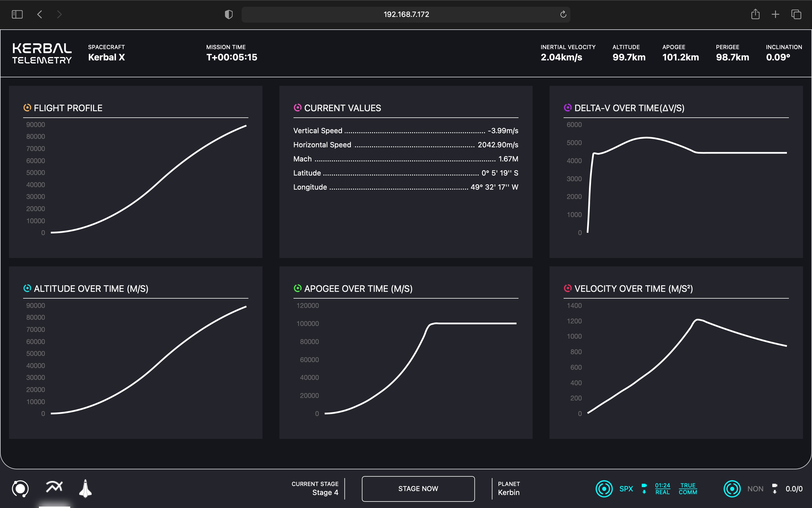
Task: Click the STAGE NOW button
Action: pos(418,489)
